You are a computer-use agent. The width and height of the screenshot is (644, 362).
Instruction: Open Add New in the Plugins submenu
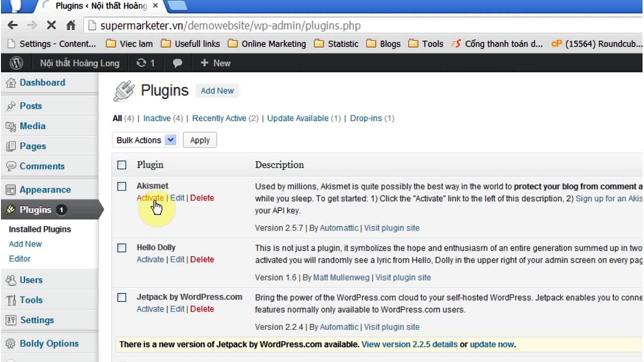pyautogui.click(x=25, y=244)
